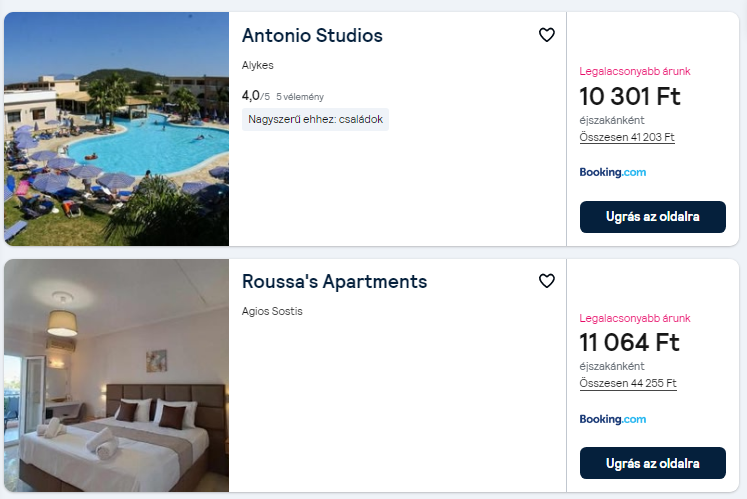
Task: Save Antonio Studios to favorites with heart
Action: (547, 35)
